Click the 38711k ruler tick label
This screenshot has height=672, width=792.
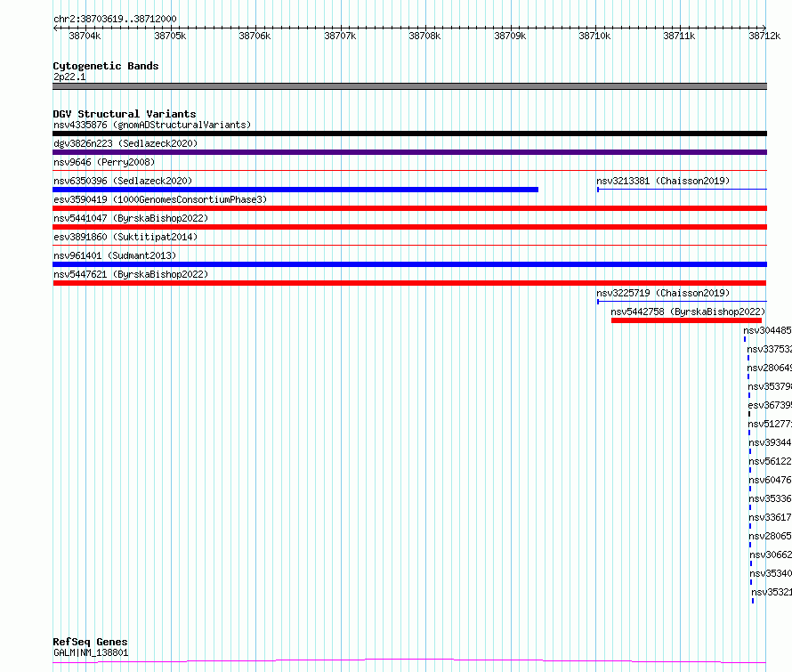[679, 36]
